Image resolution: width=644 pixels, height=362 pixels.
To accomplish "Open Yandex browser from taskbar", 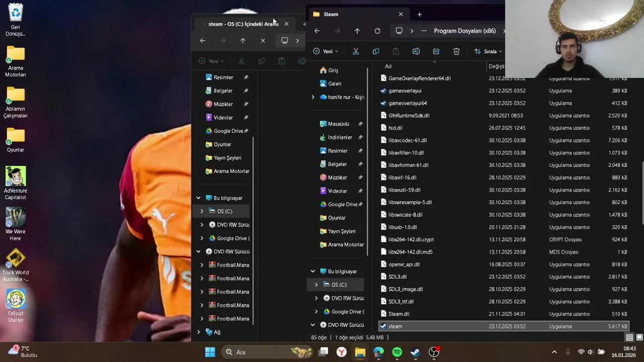I will (x=342, y=352).
